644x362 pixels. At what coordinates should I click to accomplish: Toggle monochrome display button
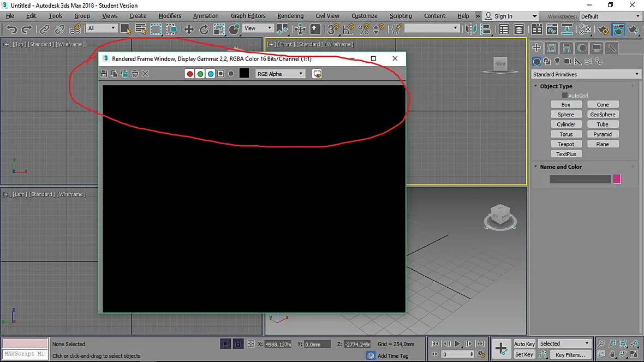tap(231, 74)
